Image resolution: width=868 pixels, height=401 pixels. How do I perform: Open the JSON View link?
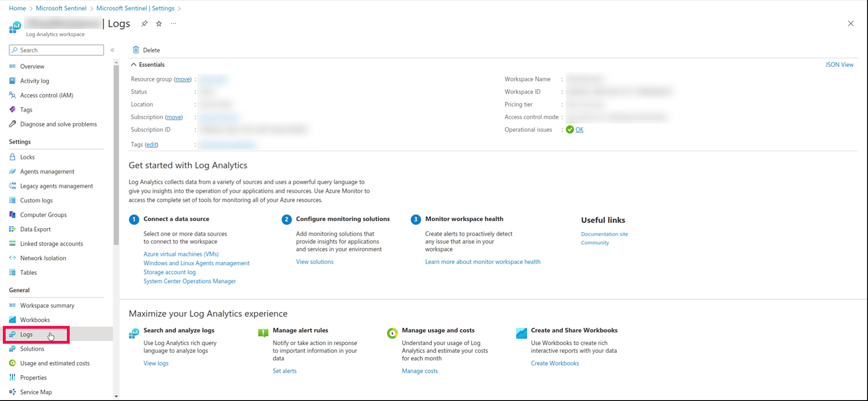tap(839, 65)
